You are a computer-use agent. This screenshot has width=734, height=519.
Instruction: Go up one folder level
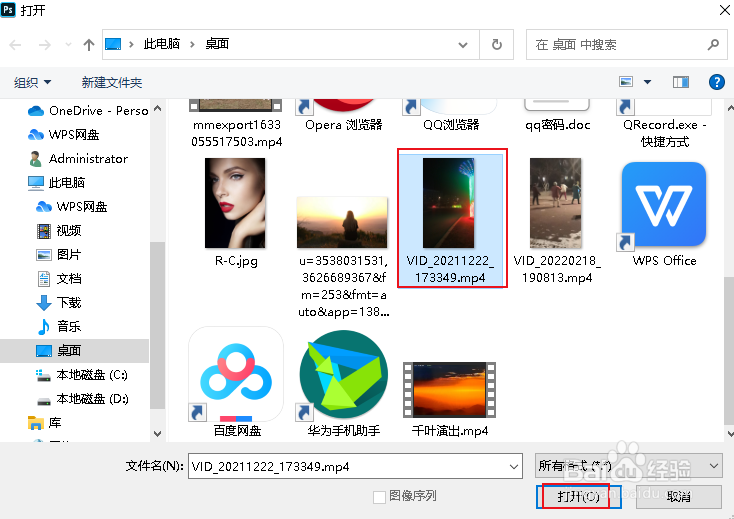(88, 45)
